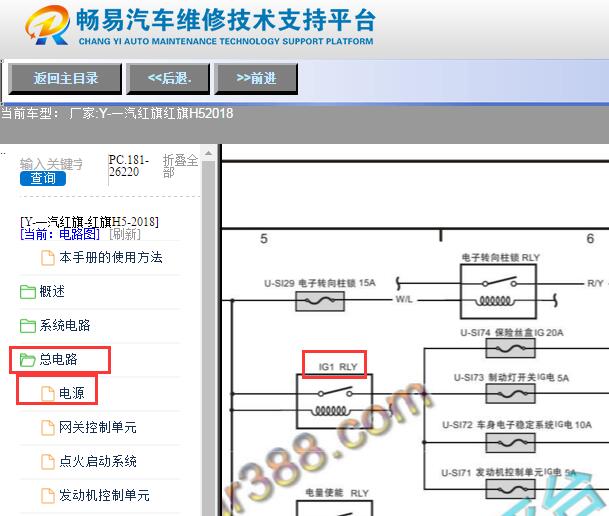The width and height of the screenshot is (609, 516).
Task: Click the U-SI74 保险丝盒IG 20A fuse symbol
Action: [x=510, y=348]
